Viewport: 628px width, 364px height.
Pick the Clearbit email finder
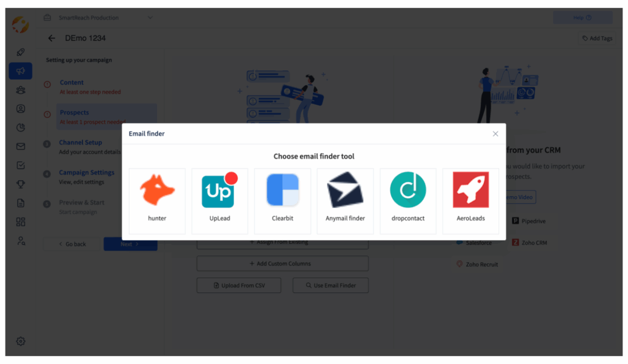(282, 201)
